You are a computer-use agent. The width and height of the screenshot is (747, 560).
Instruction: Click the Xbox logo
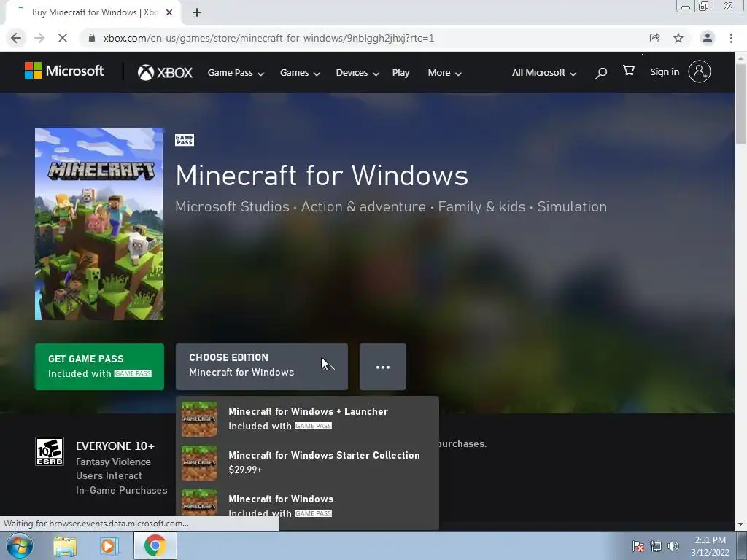pyautogui.click(x=165, y=72)
